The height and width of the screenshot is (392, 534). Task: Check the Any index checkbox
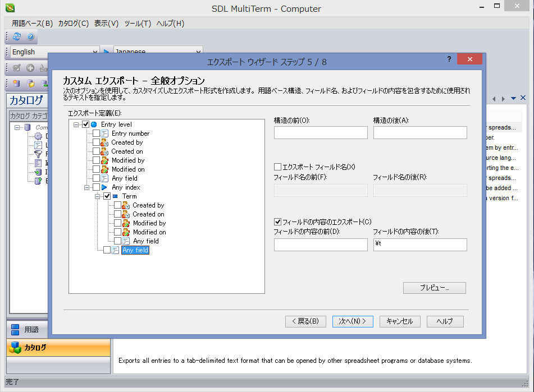(x=97, y=187)
